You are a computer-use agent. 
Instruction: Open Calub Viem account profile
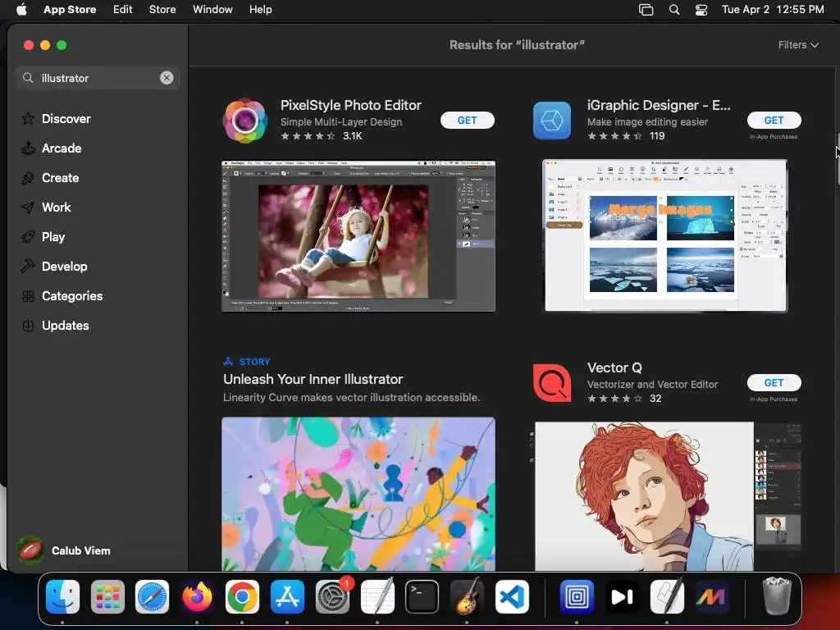63,550
